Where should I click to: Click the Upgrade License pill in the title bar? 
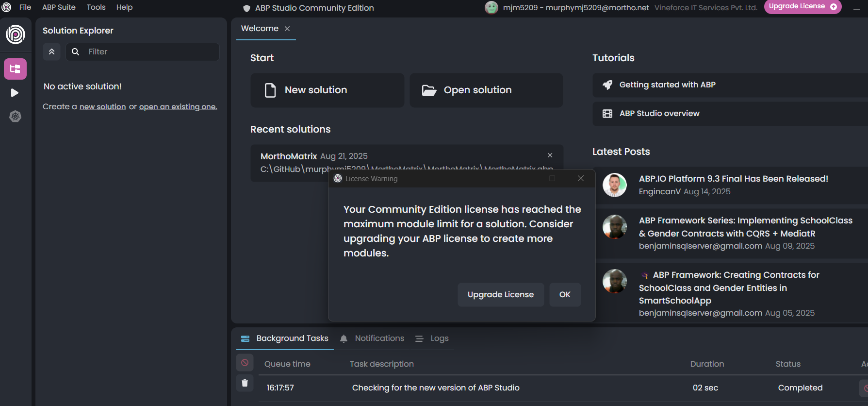click(803, 7)
